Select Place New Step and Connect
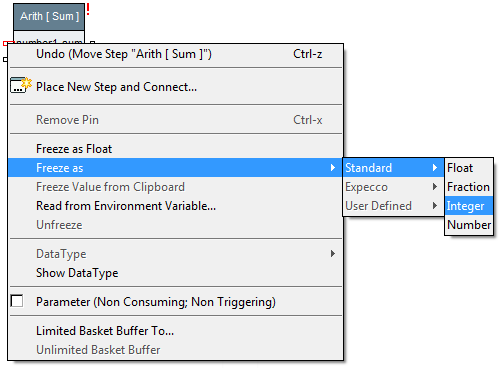Image resolution: width=502 pixels, height=368 pixels. 176,87
